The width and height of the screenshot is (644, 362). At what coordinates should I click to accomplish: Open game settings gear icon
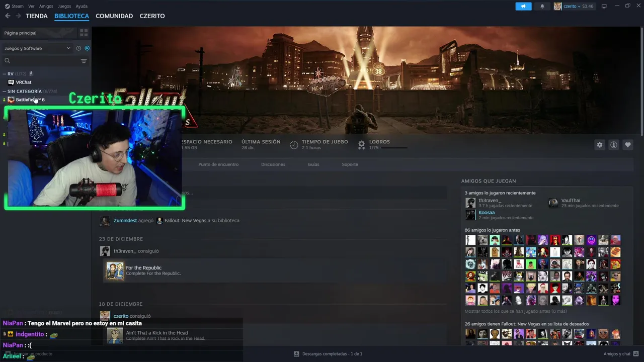(600, 145)
